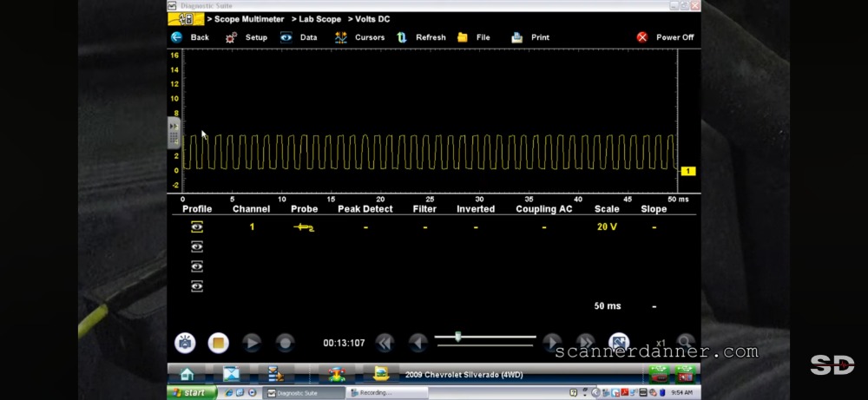The width and height of the screenshot is (868, 400).
Task: Click the Power Off icon
Action: (x=642, y=37)
